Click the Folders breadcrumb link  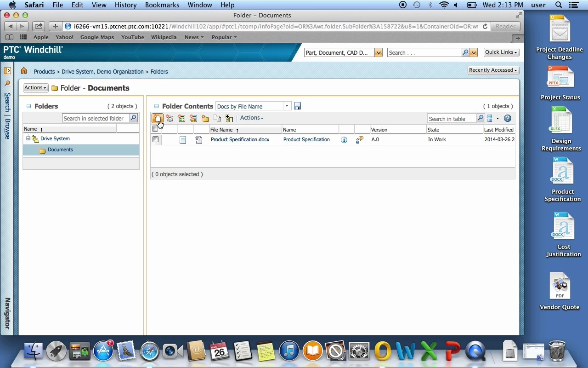pyautogui.click(x=159, y=72)
